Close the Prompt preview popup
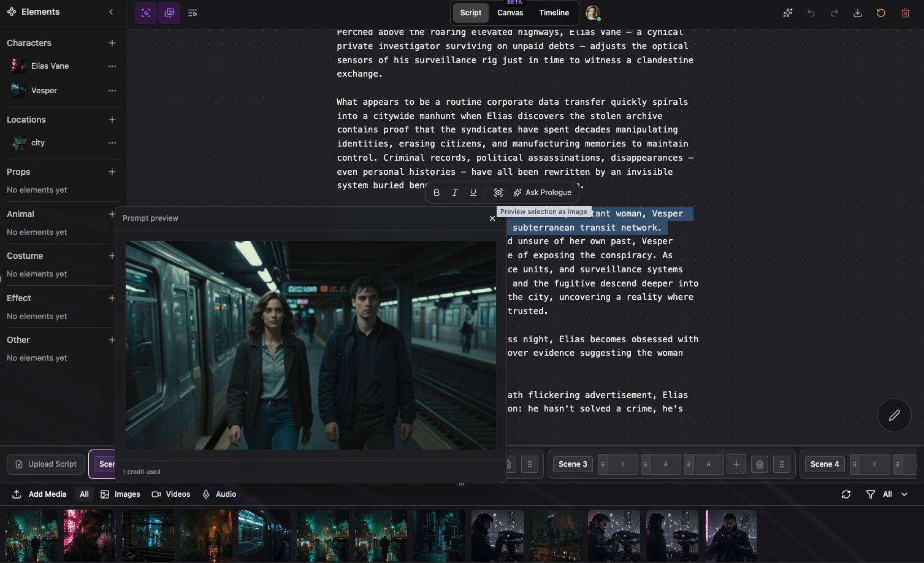This screenshot has height=563, width=924. (x=492, y=218)
